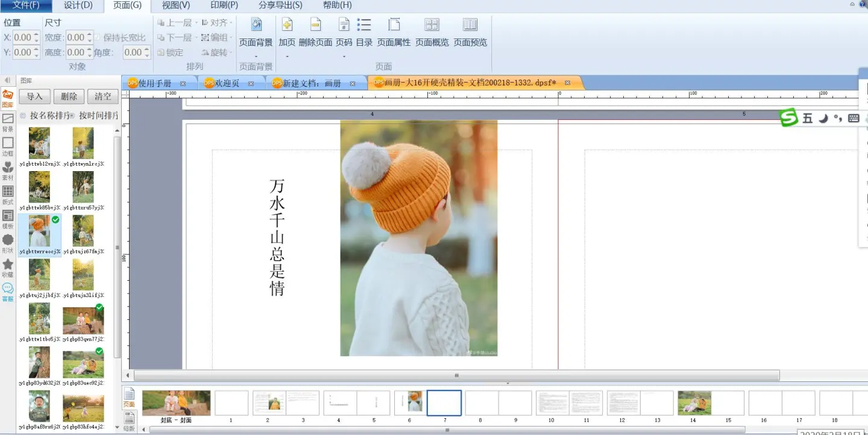Select page 7 thumbnail in page strip

[x=444, y=403]
